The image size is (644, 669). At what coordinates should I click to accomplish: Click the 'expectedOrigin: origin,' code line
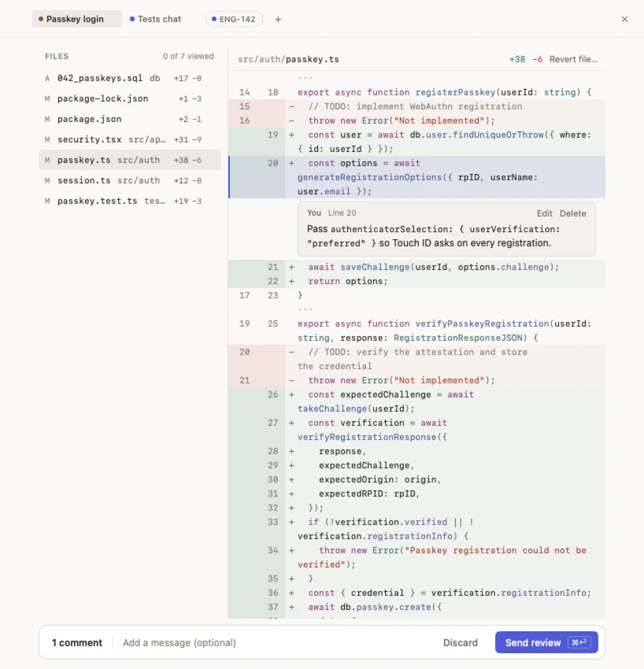(379, 479)
